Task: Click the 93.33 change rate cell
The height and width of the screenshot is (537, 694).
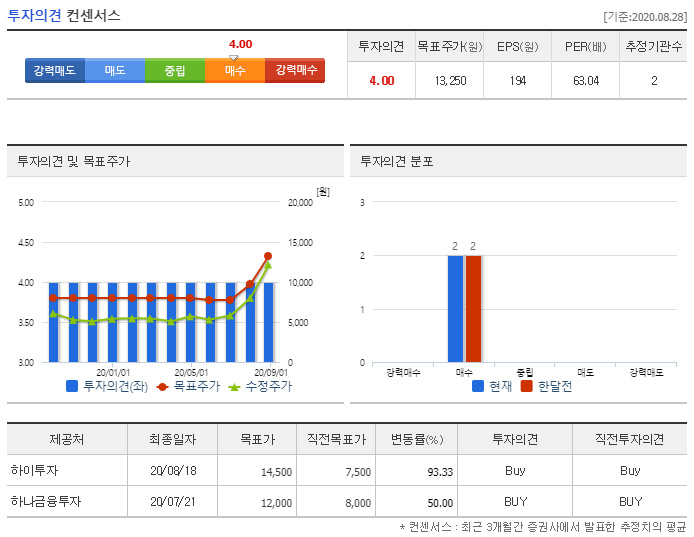Action: tap(440, 472)
